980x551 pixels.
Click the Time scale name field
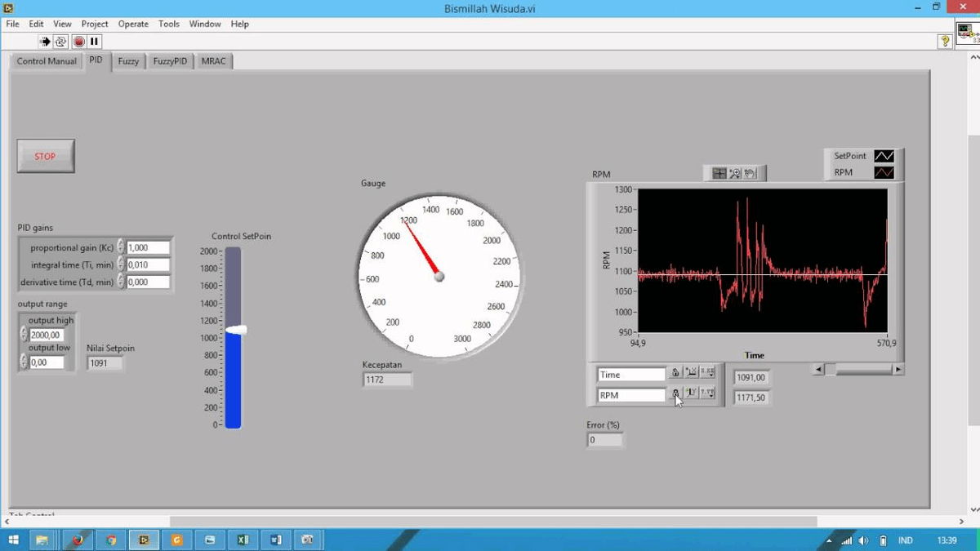(632, 375)
